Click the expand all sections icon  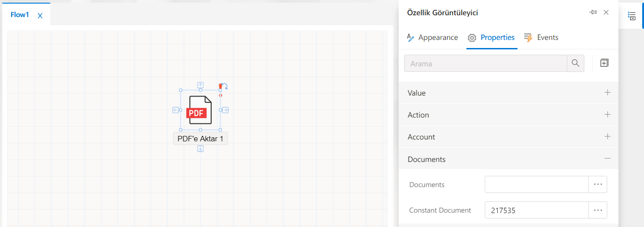pos(604,63)
